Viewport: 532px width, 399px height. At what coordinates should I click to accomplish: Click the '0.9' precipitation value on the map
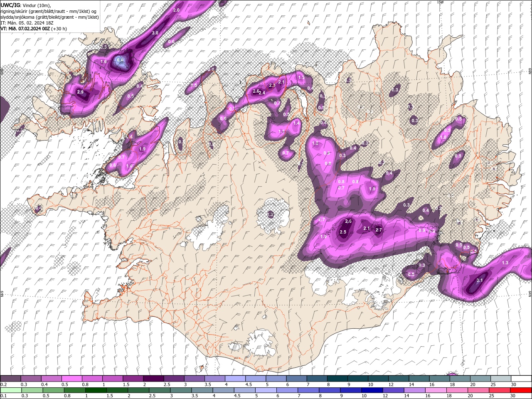pyautogui.click(x=421, y=230)
